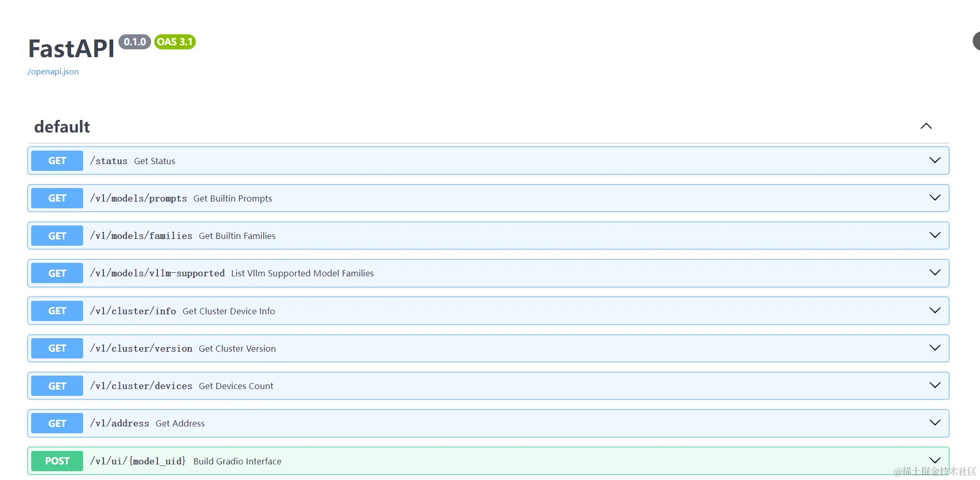This screenshot has height=480, width=980.
Task: Click GET badge for /v1/models/families
Action: [57, 235]
